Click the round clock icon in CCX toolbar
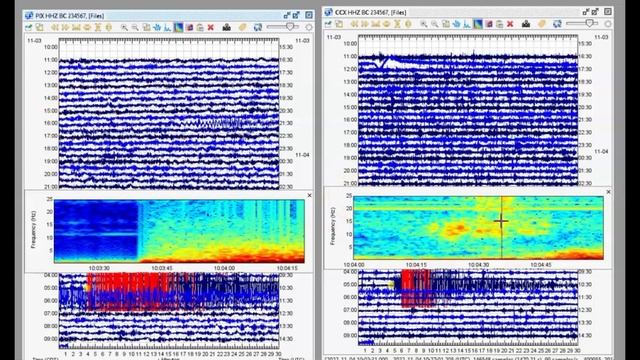Image resolution: width=640 pixels, height=360 pixels. (x=408, y=24)
